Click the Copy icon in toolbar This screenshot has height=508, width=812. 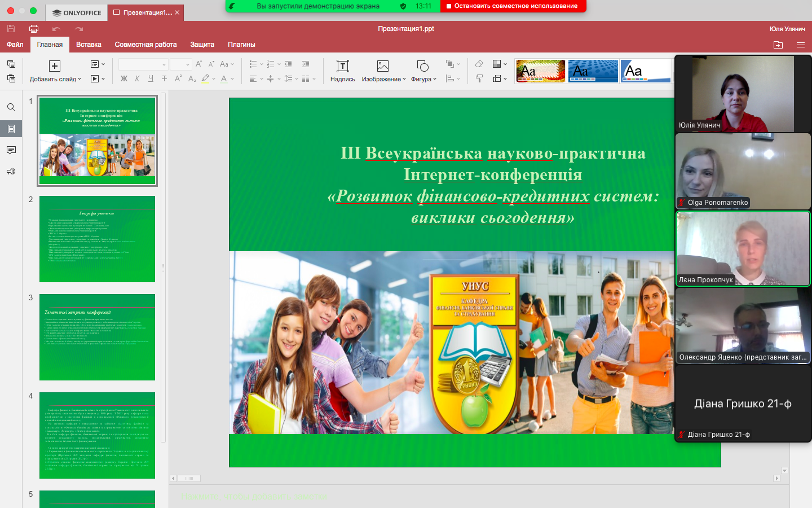coord(11,64)
